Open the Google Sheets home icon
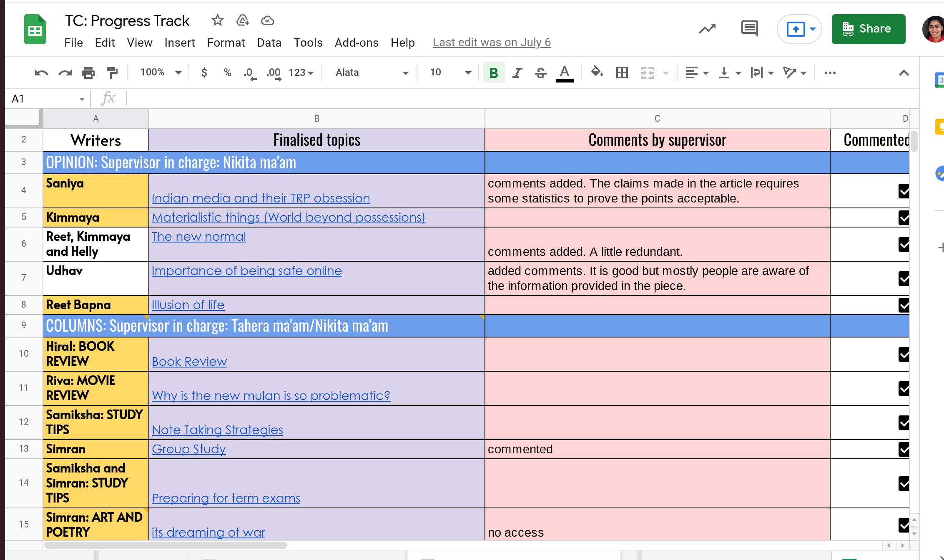The width and height of the screenshot is (944, 560). point(35,29)
